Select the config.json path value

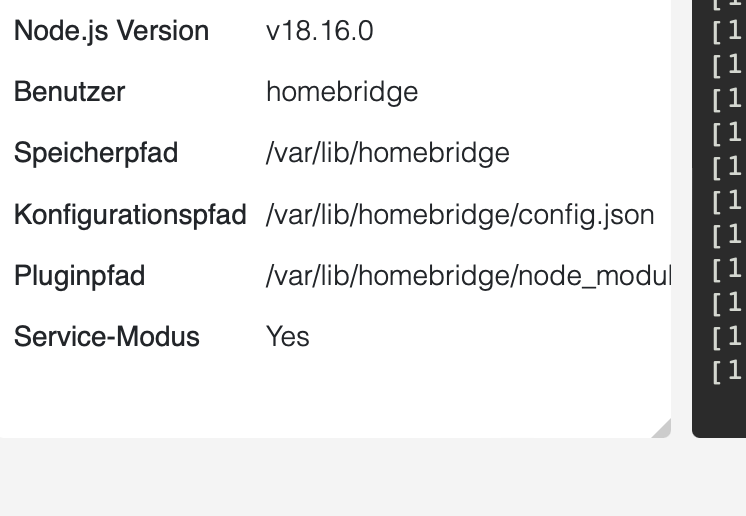coord(460,215)
